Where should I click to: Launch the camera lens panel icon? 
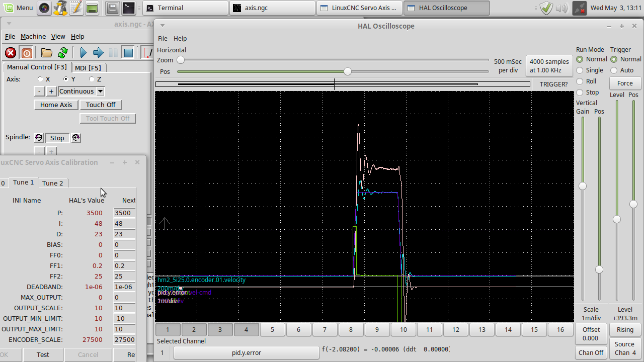click(44, 8)
